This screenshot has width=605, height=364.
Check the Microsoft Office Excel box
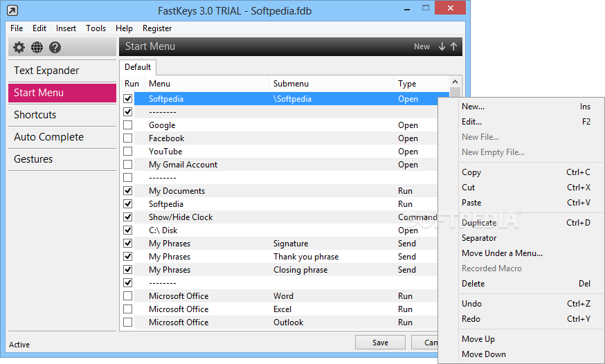click(x=127, y=309)
